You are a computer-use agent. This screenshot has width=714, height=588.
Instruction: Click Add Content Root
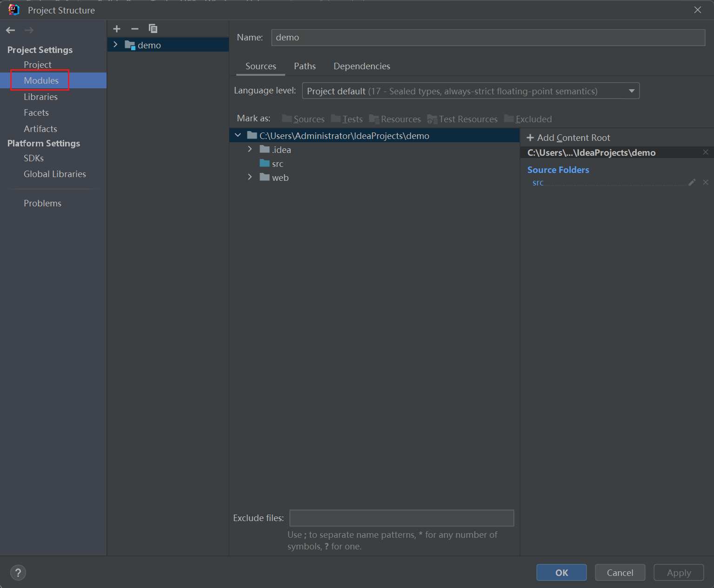coord(568,138)
